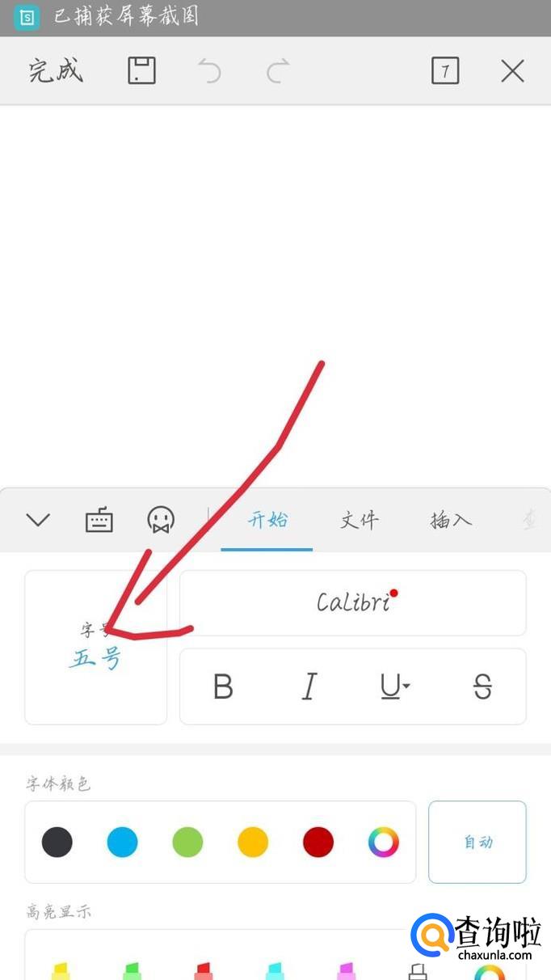
Task: Tap the 完成 button
Action: (56, 71)
